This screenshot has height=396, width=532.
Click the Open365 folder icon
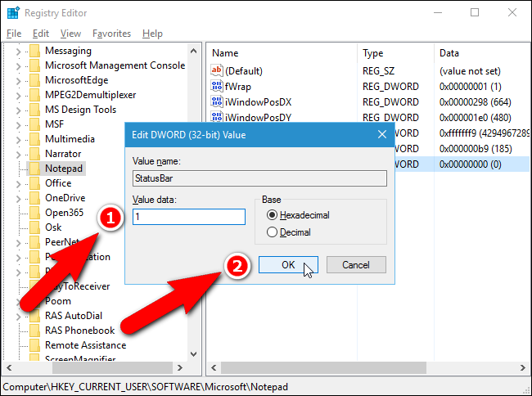tap(34, 213)
